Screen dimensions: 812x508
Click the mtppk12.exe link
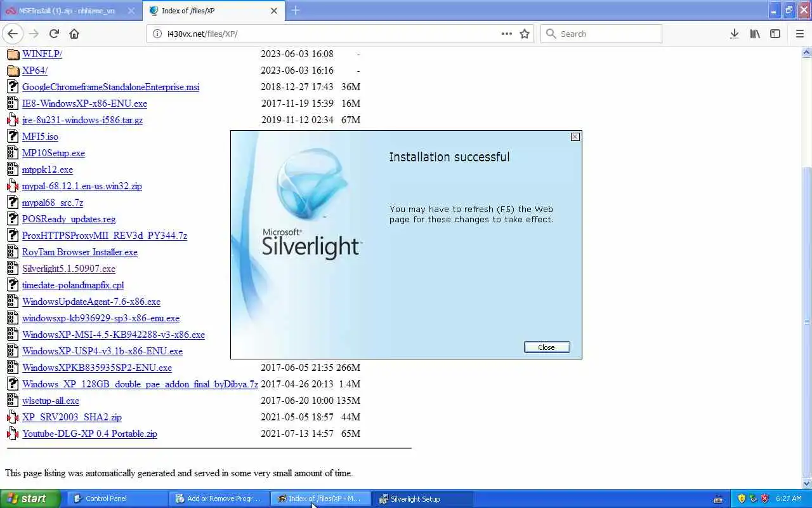click(48, 170)
